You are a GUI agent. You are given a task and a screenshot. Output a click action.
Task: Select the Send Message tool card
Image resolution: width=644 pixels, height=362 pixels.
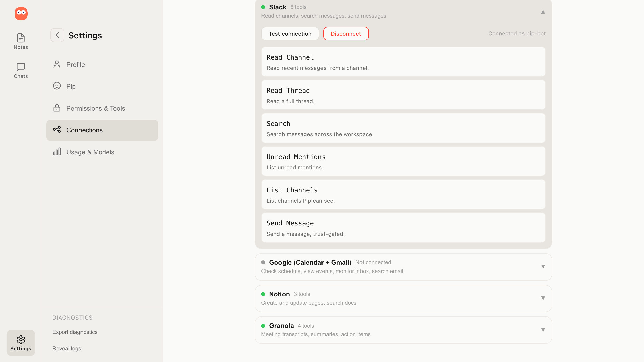tap(403, 228)
